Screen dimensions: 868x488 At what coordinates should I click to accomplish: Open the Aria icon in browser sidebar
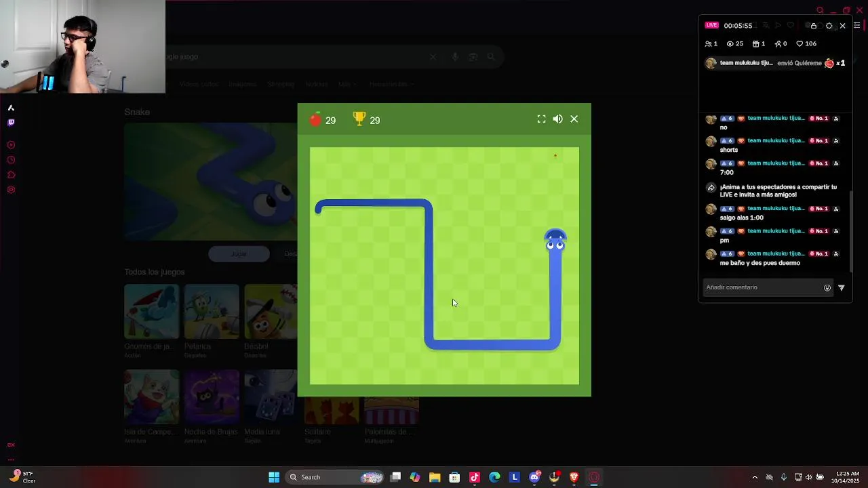click(x=11, y=108)
